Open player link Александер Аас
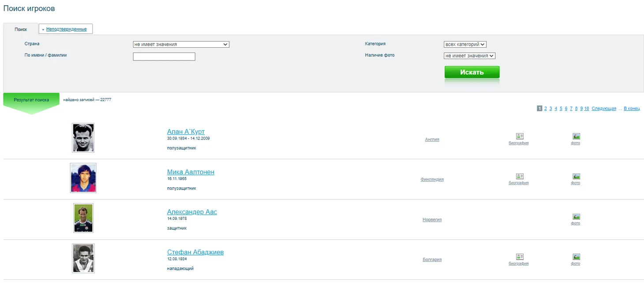The width and height of the screenshot is (644, 283). click(192, 212)
